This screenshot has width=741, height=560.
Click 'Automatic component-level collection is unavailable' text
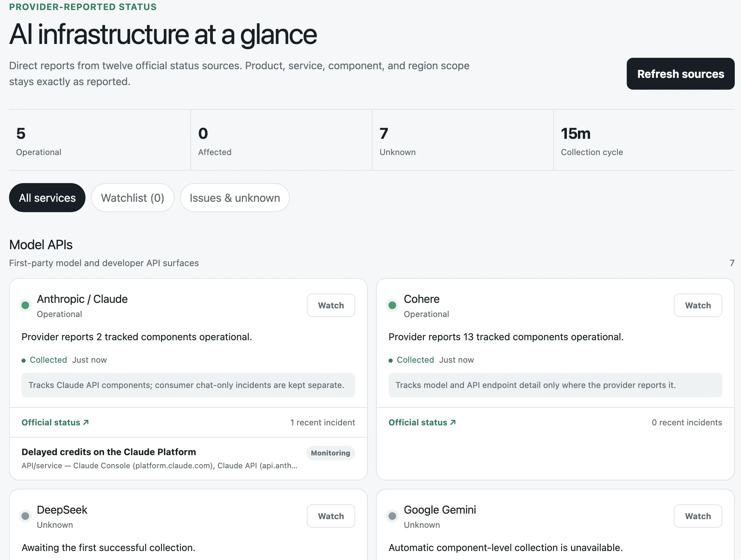click(506, 548)
